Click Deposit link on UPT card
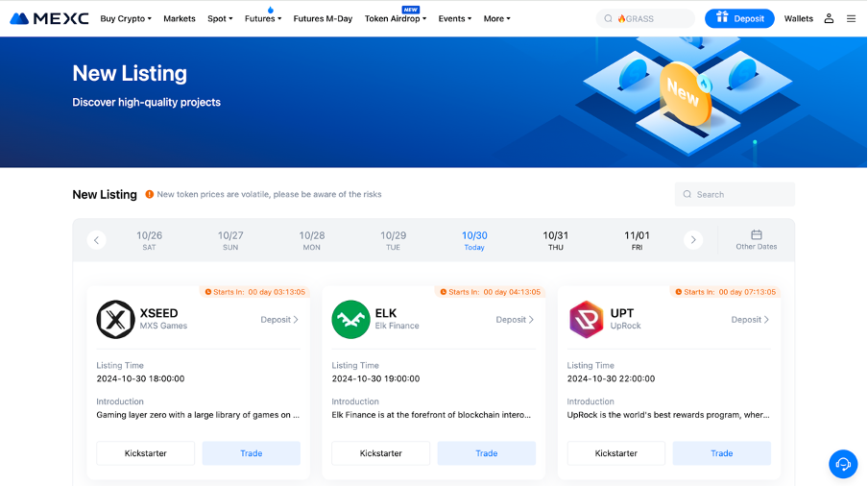 pos(750,320)
